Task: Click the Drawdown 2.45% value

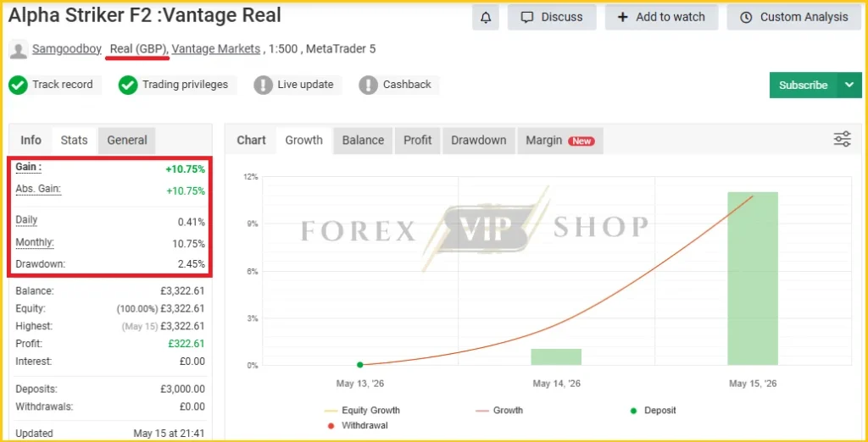Action: coord(192,264)
